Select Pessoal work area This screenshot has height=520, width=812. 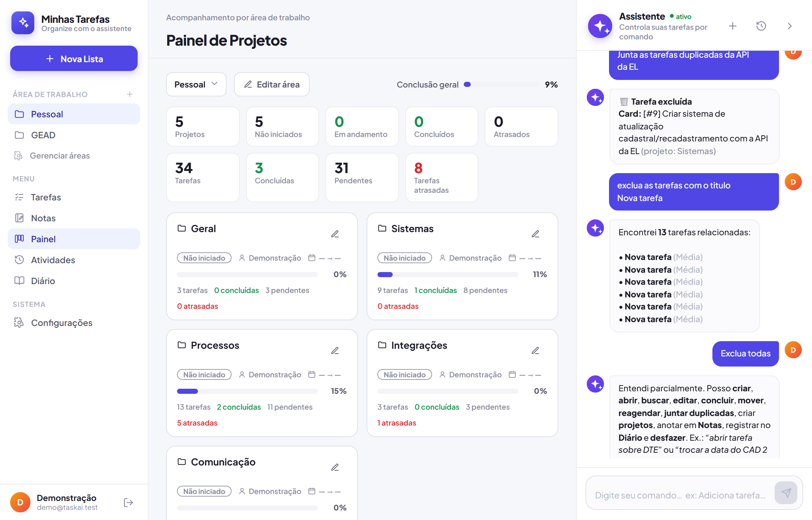coord(74,114)
